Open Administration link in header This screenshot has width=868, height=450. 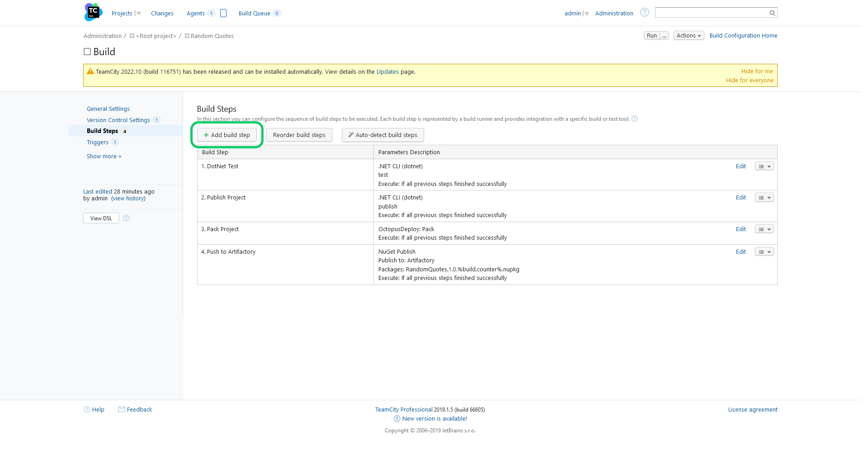point(614,13)
